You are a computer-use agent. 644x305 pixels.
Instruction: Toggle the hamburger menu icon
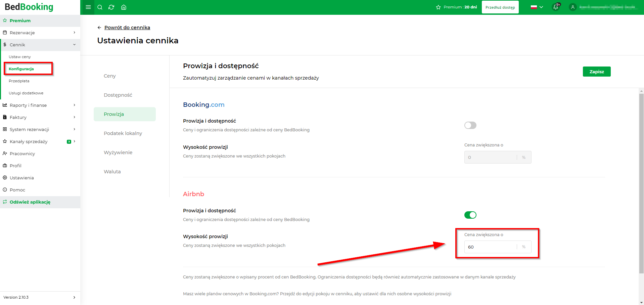[88, 7]
